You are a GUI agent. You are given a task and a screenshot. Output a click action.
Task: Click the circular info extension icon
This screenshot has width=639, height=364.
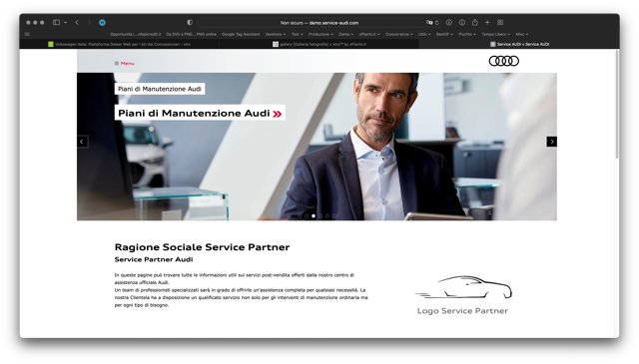[461, 22]
